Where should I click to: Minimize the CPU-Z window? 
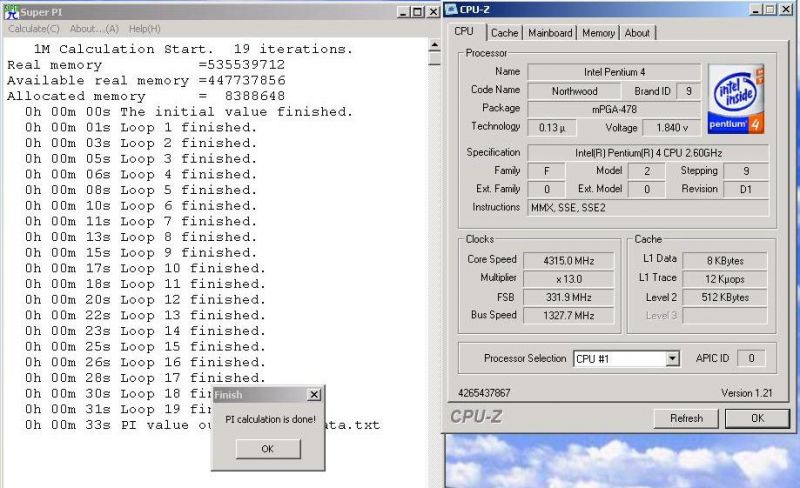756,9
